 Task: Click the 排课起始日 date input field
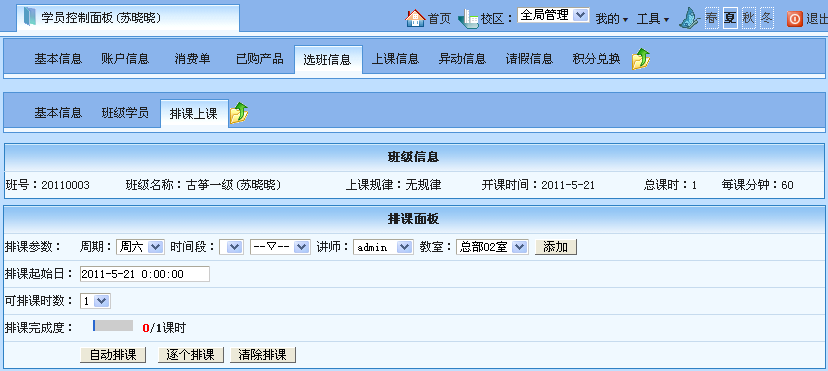click(x=145, y=274)
